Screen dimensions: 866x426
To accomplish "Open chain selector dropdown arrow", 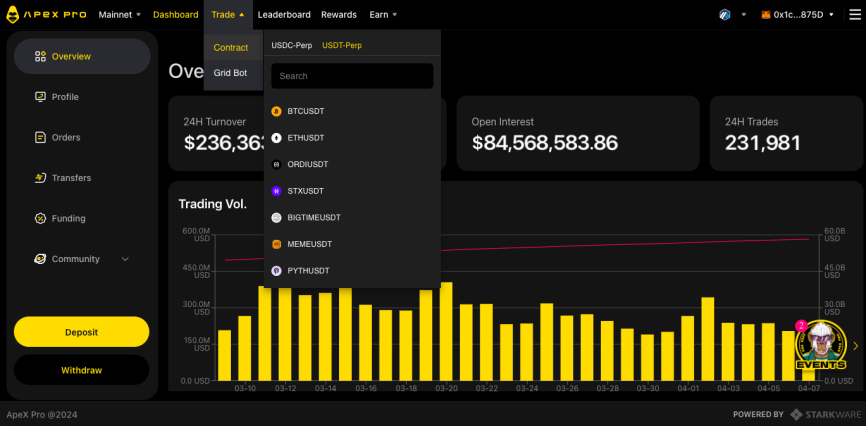I will (744, 15).
